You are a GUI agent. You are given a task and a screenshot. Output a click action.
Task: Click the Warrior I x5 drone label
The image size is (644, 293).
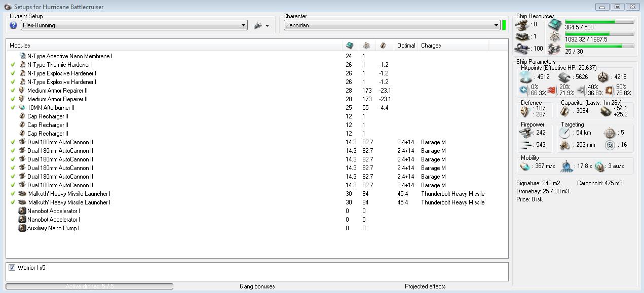pos(31,268)
